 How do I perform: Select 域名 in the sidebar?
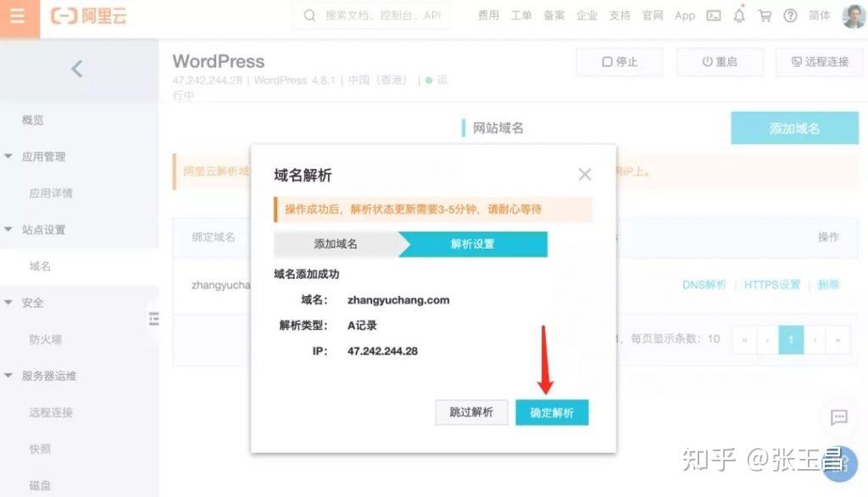click(x=40, y=266)
